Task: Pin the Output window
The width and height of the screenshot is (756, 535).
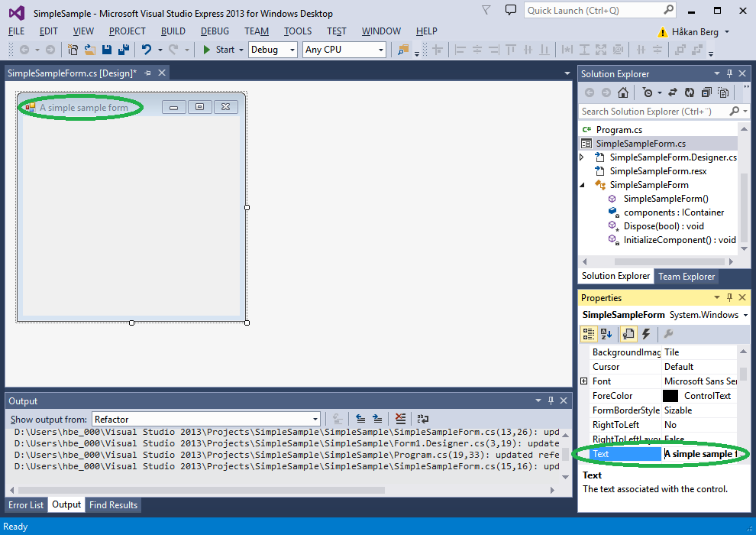Action: (551, 400)
